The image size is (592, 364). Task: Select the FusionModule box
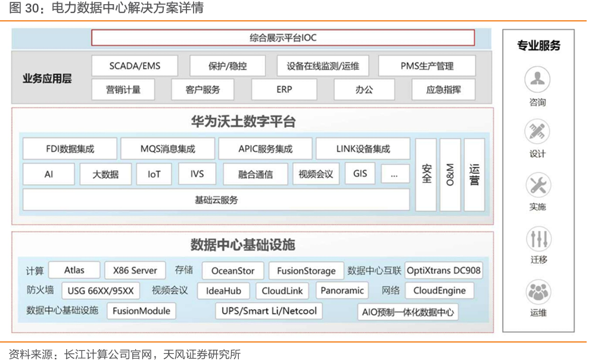142,311
